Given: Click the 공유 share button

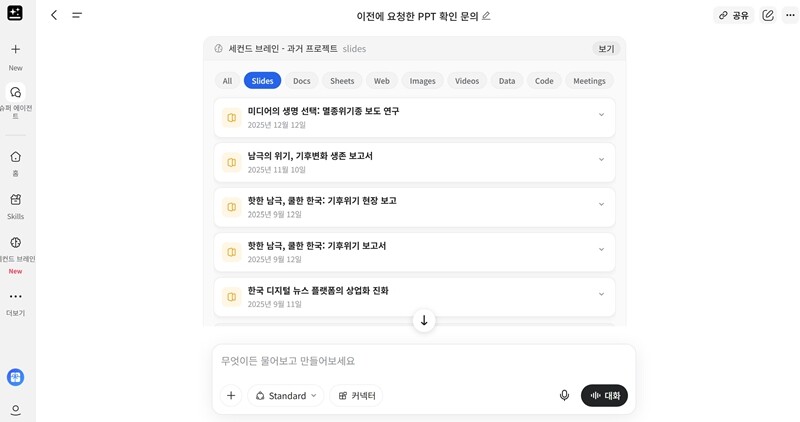Looking at the screenshot, I should [x=734, y=15].
